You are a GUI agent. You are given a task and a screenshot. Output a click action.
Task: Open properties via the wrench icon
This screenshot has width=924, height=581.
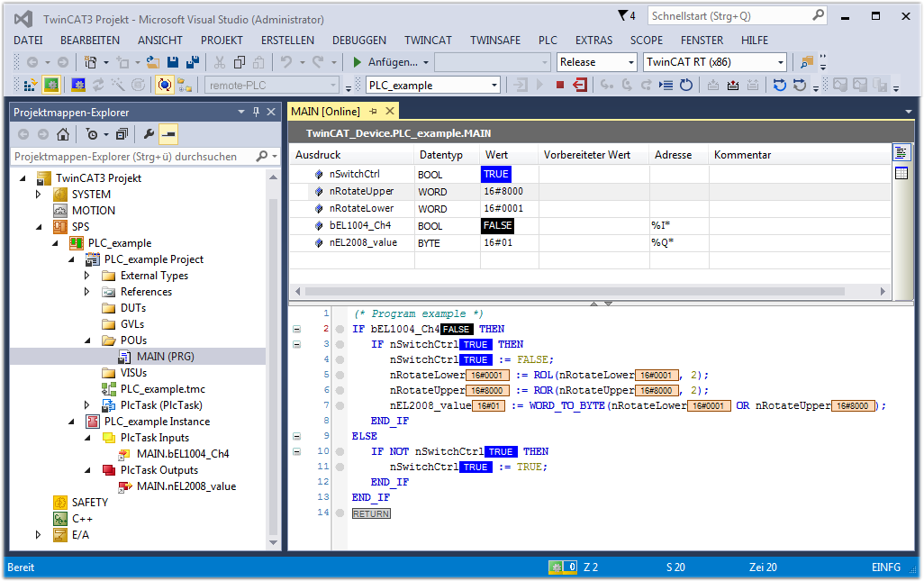point(149,134)
